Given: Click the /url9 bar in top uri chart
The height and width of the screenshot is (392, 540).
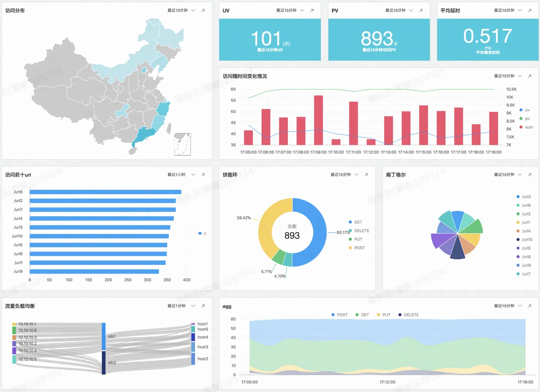Looking at the screenshot, I should coord(94,272).
